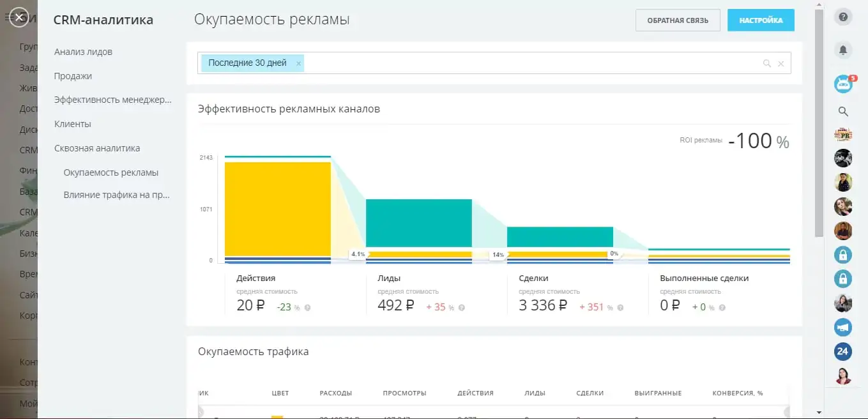This screenshot has height=419, width=868.
Task: Click the megaphone announcements icon
Action: [843, 327]
